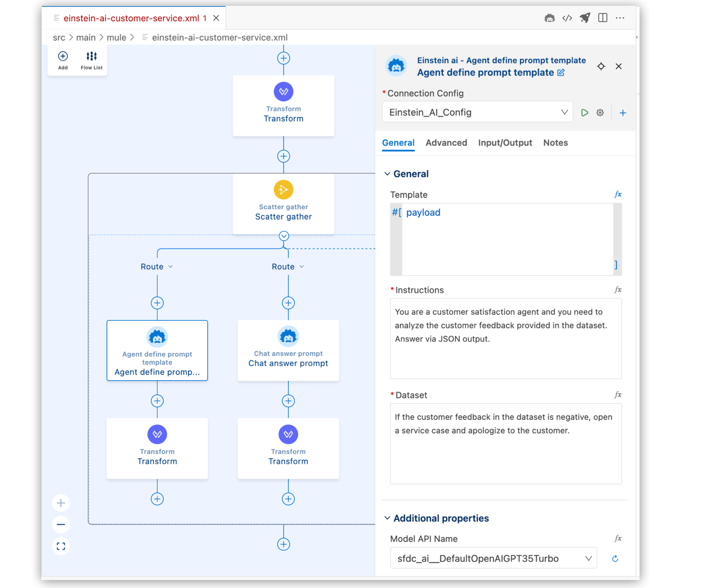Collapse the Additional properties section

click(x=387, y=518)
